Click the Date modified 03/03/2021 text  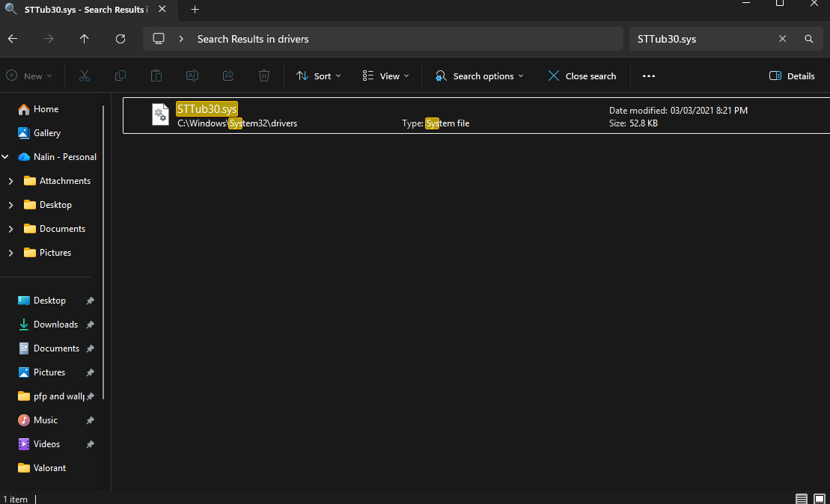(x=678, y=111)
